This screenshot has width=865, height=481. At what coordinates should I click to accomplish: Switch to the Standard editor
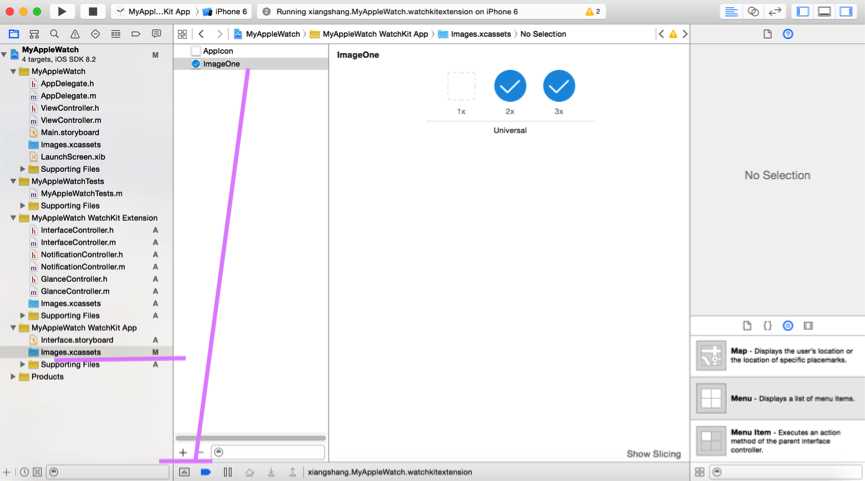point(731,12)
